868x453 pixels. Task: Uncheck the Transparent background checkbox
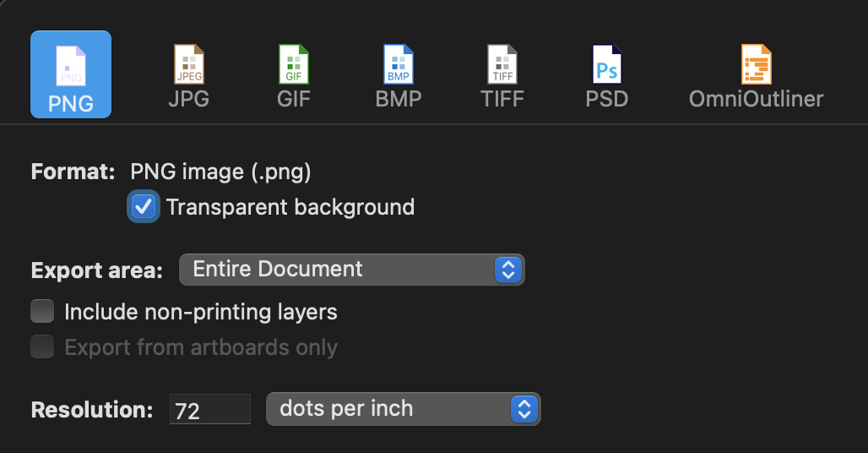(144, 207)
